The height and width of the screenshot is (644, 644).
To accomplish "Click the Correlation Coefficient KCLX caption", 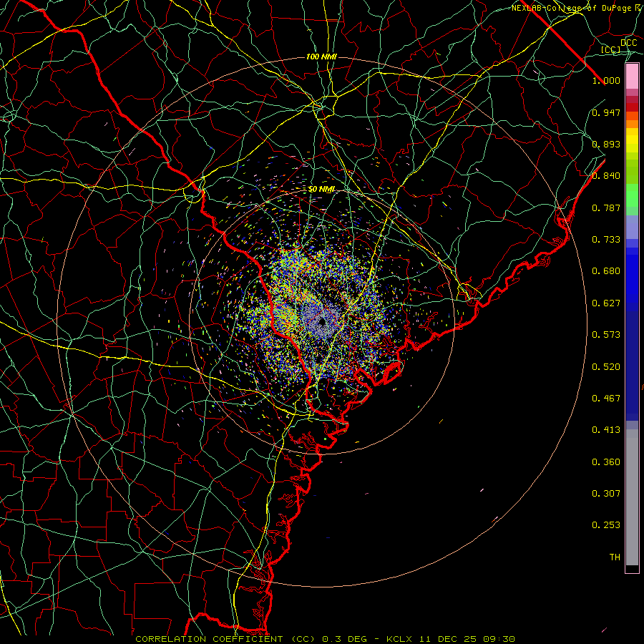I will [x=326, y=639].
